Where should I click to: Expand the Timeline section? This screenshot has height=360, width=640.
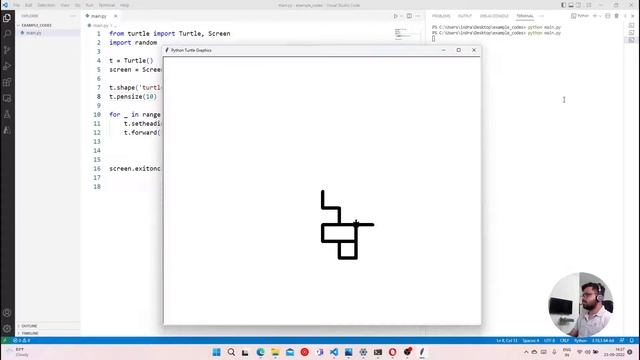30,333
